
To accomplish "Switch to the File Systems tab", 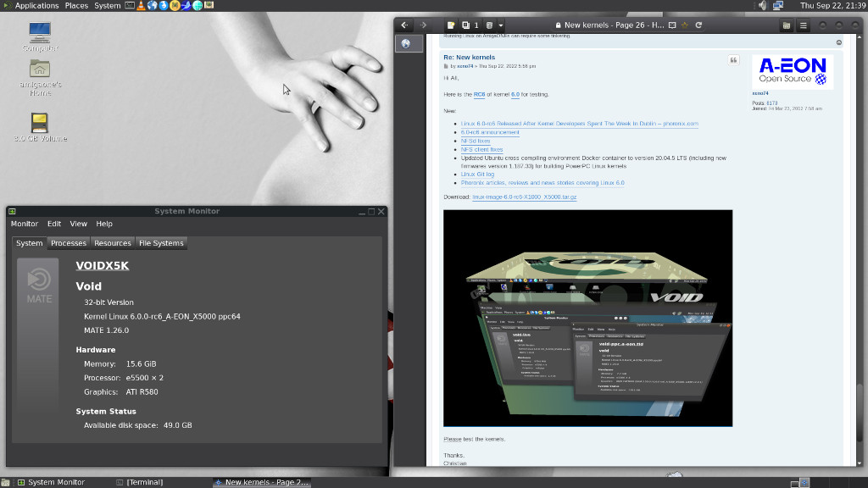I will pos(161,243).
